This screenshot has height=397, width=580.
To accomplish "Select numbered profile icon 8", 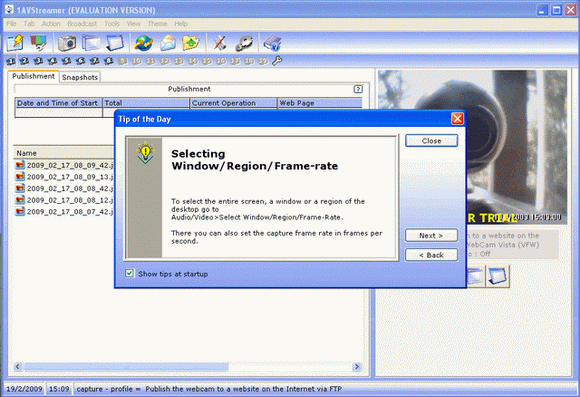I will 109,61.
